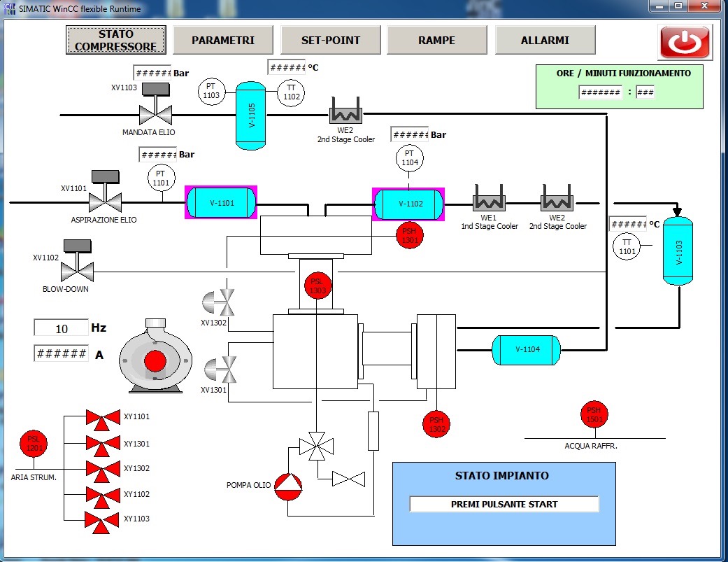728x562 pixels.
Task: Select vessel V-1103
Action: pyautogui.click(x=678, y=252)
